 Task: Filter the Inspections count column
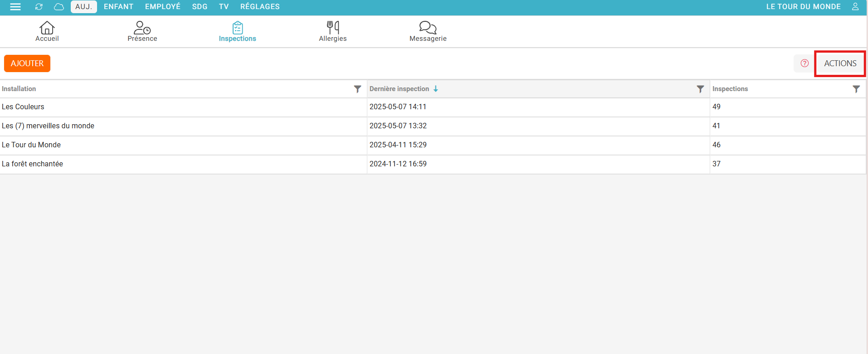(x=856, y=89)
